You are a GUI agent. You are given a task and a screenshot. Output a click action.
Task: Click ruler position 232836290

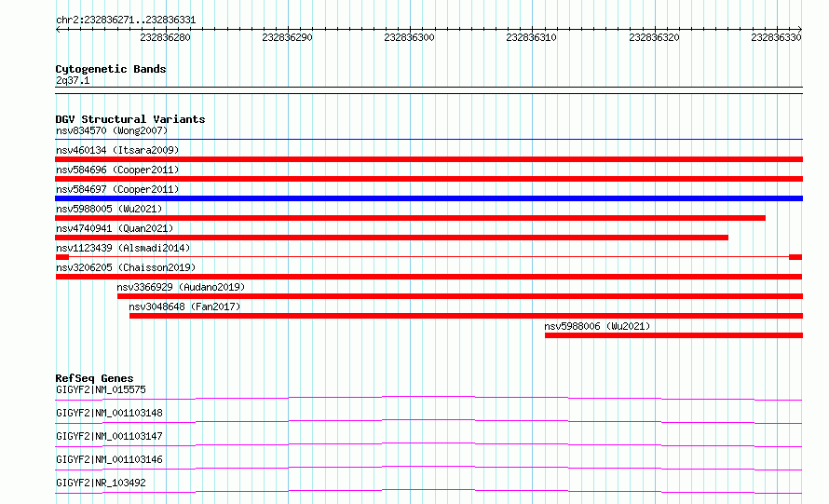(287, 37)
